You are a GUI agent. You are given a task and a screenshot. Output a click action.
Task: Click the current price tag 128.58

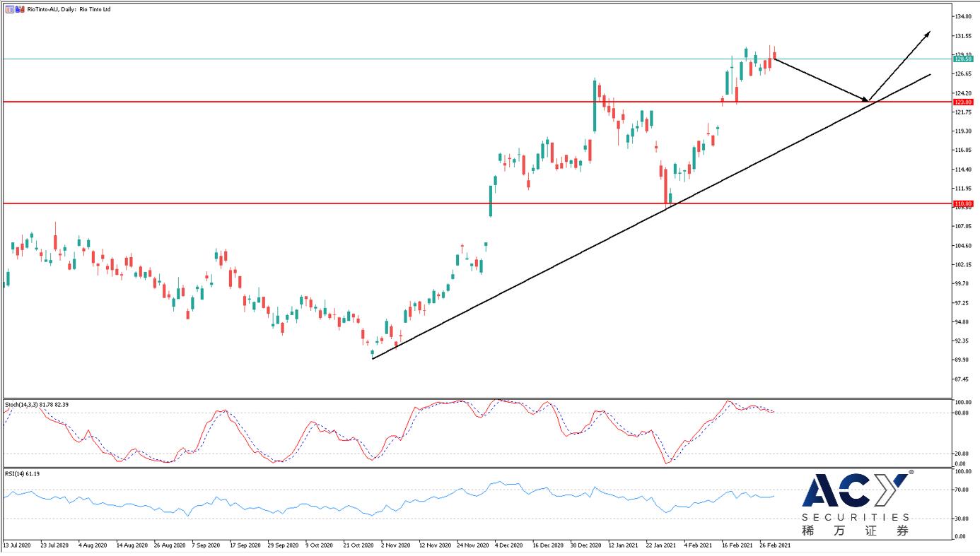[x=964, y=59]
